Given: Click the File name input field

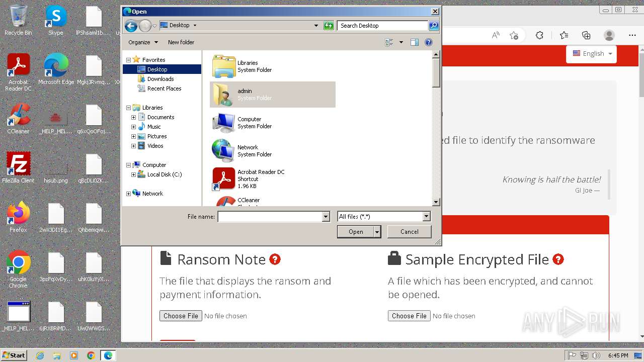Looking at the screenshot, I should point(270,217).
